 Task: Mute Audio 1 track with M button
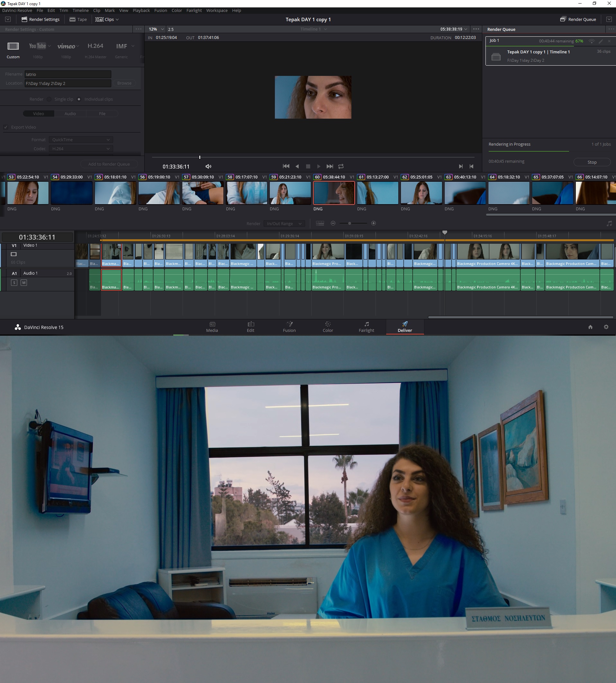(24, 283)
